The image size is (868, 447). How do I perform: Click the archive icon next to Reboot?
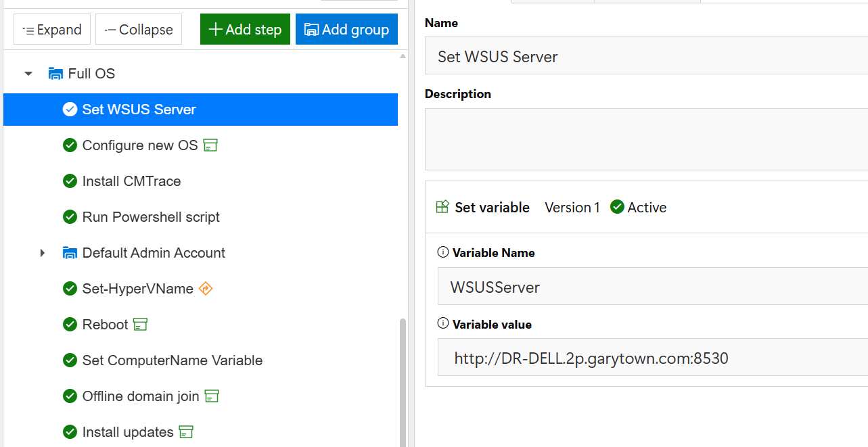pos(140,325)
